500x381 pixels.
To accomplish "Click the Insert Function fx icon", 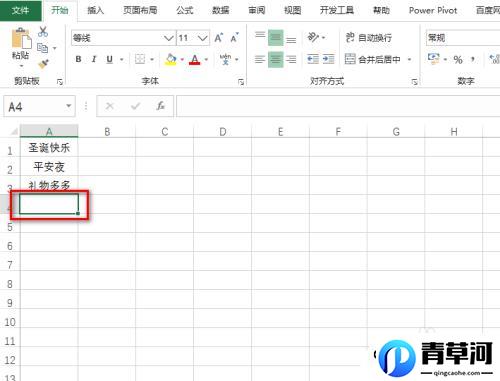I will (x=160, y=106).
